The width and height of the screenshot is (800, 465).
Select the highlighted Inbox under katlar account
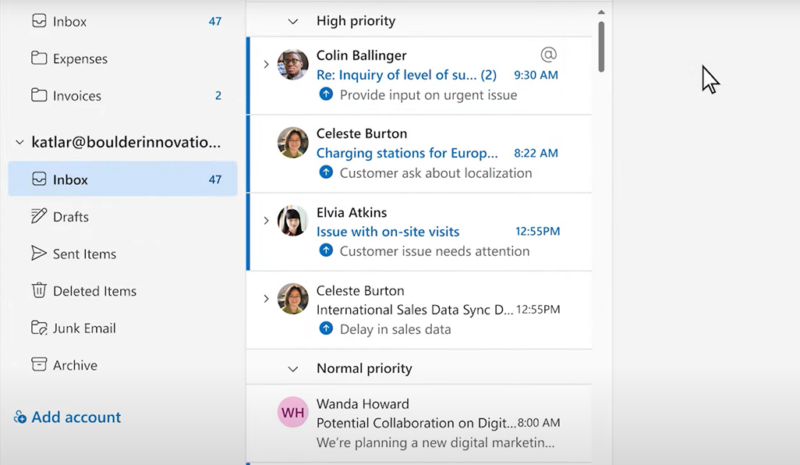122,179
